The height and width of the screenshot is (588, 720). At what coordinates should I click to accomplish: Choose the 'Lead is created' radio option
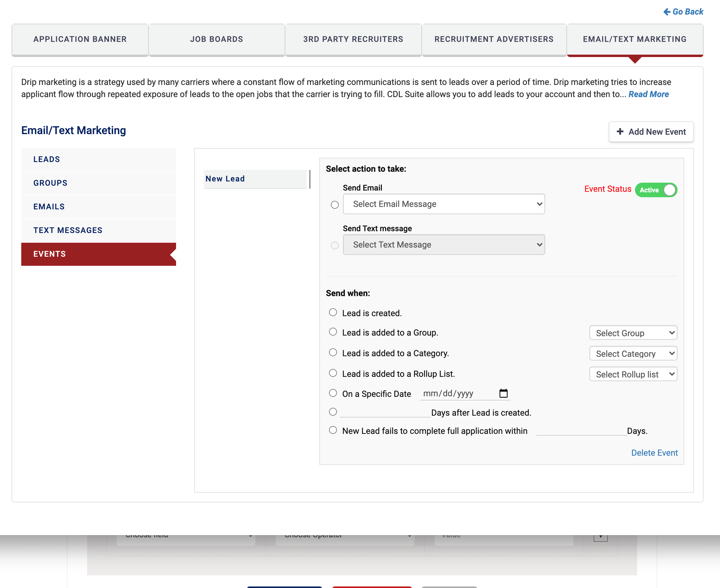[x=333, y=312]
